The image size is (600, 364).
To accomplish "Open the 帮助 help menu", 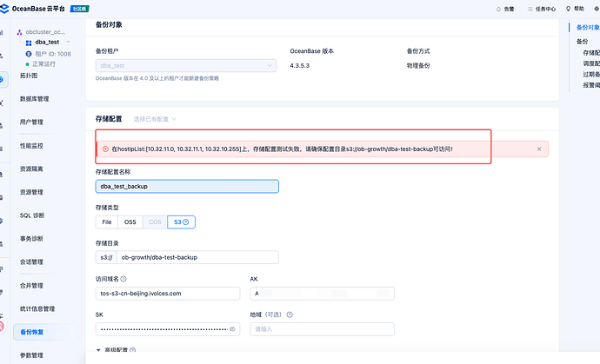I will (575, 9).
